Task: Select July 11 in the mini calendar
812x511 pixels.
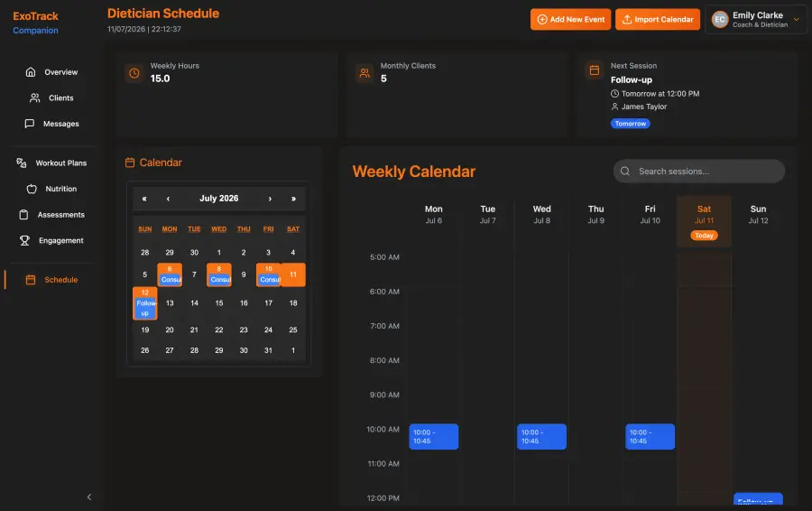Action: click(x=293, y=274)
